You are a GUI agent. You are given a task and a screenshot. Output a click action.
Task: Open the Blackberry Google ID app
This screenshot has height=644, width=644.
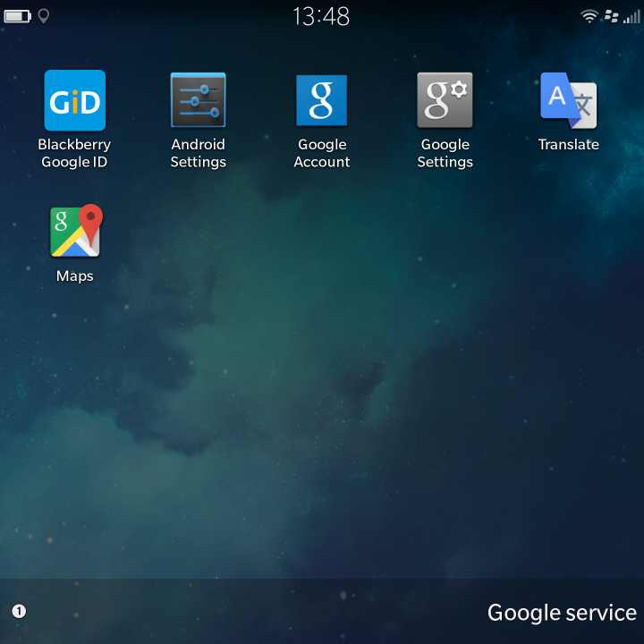75,100
